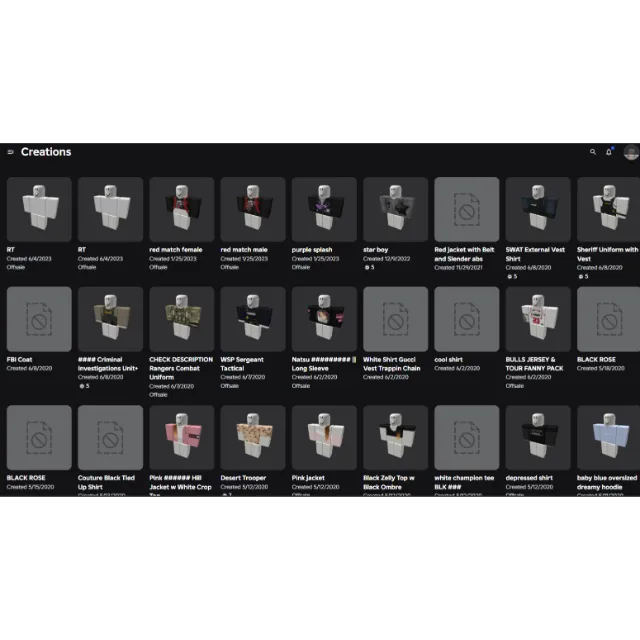Click the white champion tee placeholder icon
The width and height of the screenshot is (640, 640).
(467, 438)
